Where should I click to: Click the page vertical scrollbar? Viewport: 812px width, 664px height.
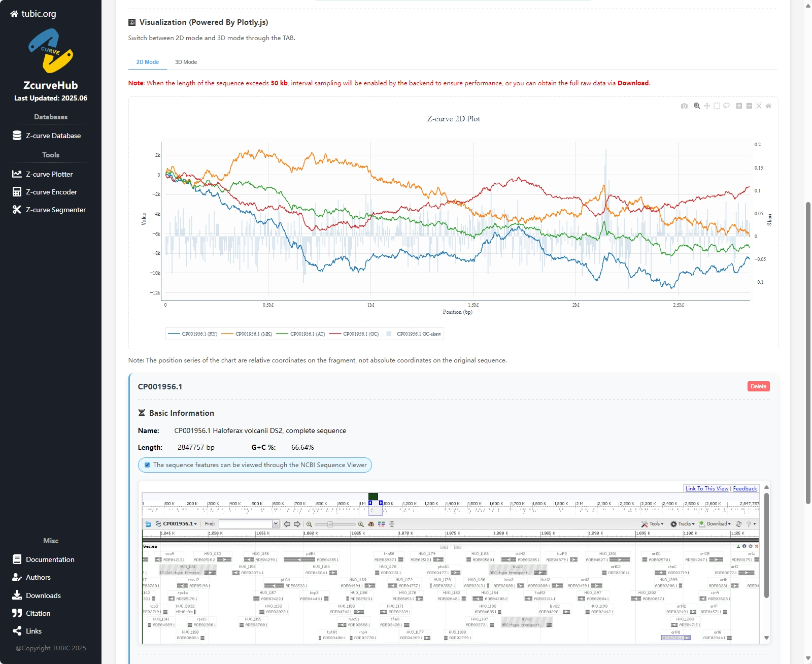(x=808, y=353)
